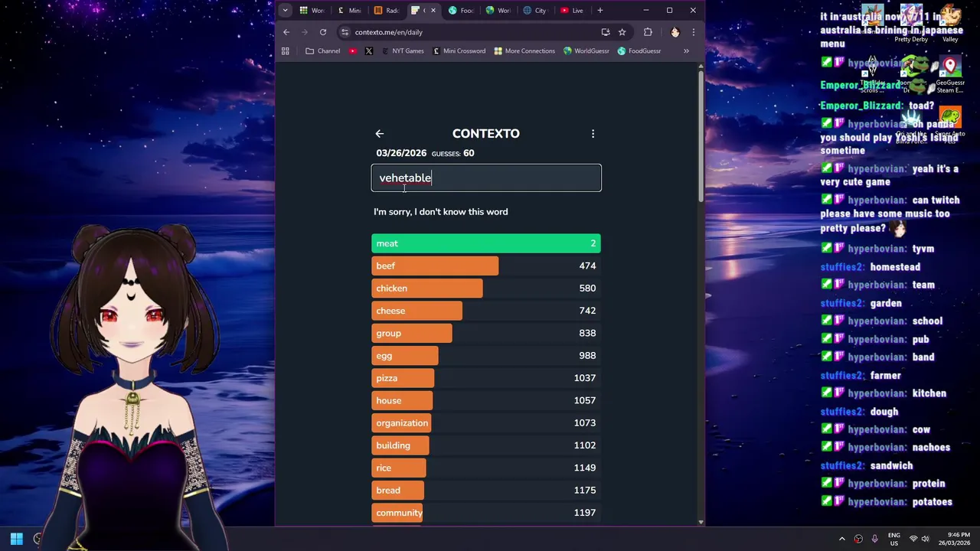Open the Channel bookmarks folder
Image resolution: width=980 pixels, height=551 pixels.
tap(322, 51)
